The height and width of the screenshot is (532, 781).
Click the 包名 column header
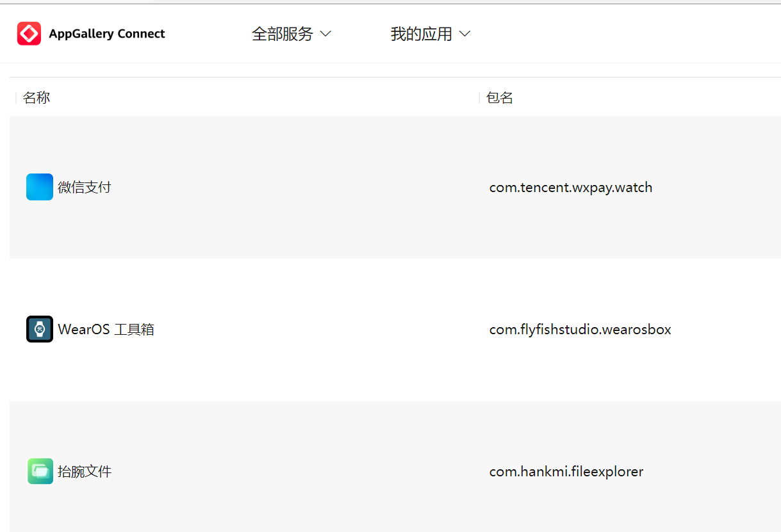(x=500, y=97)
